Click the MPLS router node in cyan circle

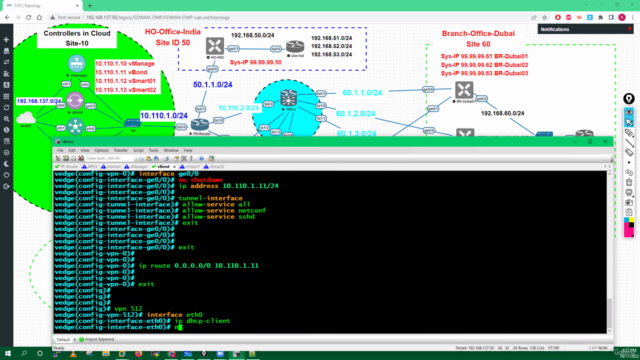(288, 98)
